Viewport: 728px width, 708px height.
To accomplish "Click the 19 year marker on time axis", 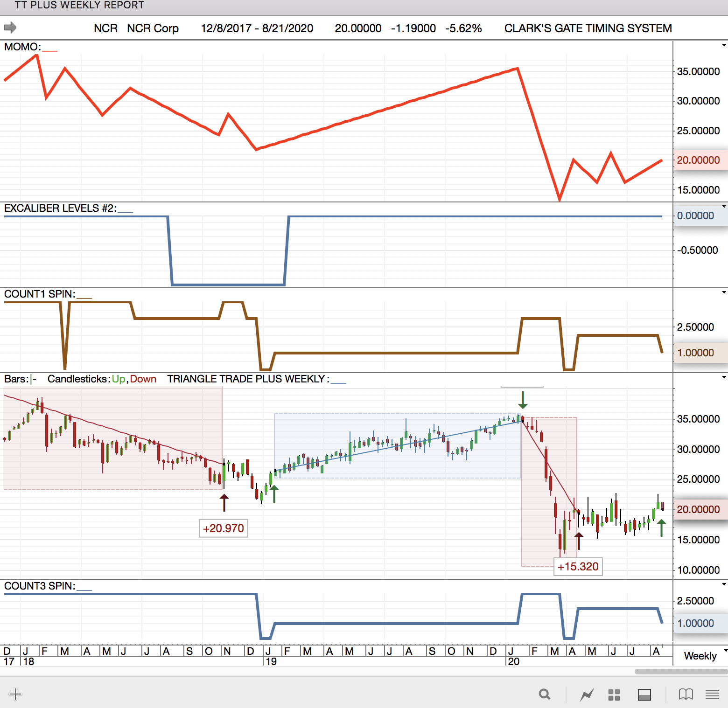I will (x=271, y=661).
